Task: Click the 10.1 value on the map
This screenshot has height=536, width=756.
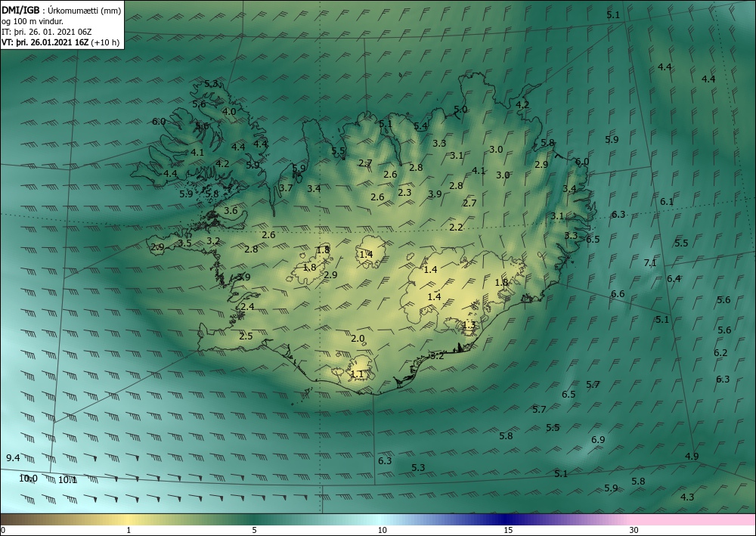Action: [67, 480]
